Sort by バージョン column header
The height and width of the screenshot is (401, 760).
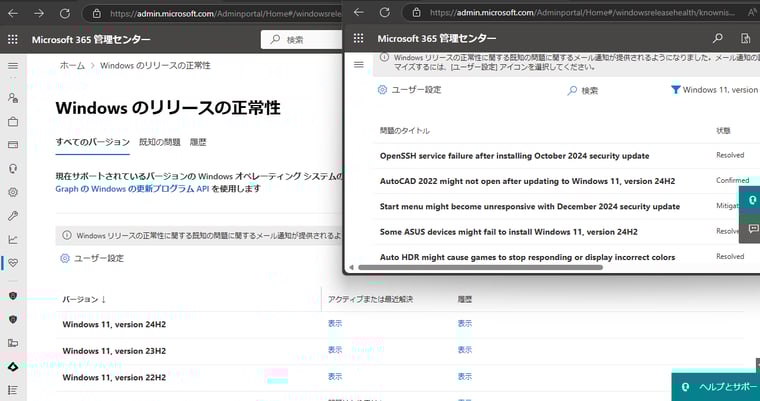(x=84, y=300)
